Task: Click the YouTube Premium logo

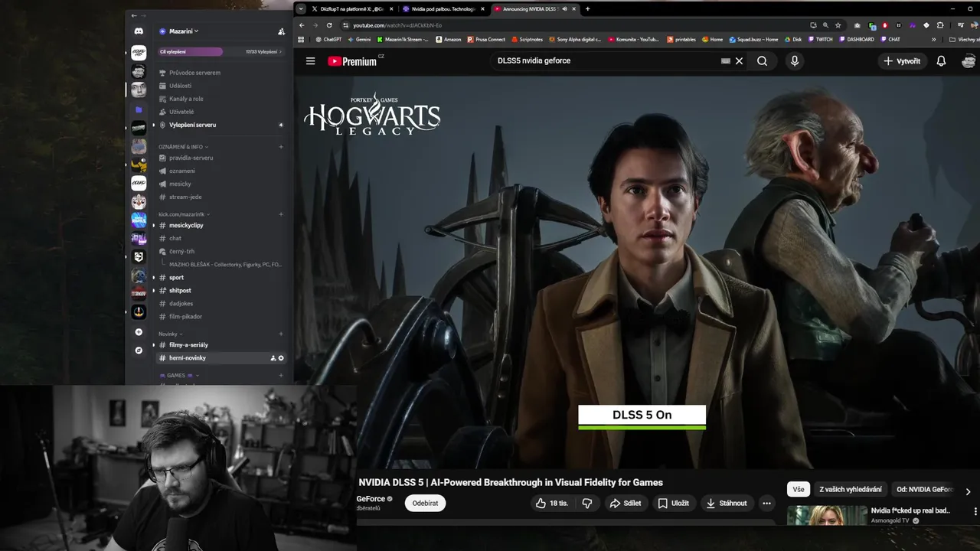Action: (353, 61)
